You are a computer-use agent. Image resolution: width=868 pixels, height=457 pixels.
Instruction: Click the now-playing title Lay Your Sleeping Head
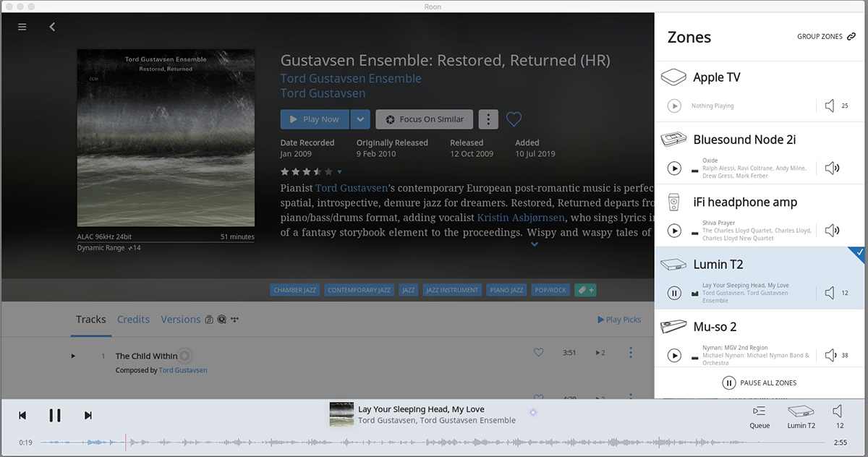421,409
